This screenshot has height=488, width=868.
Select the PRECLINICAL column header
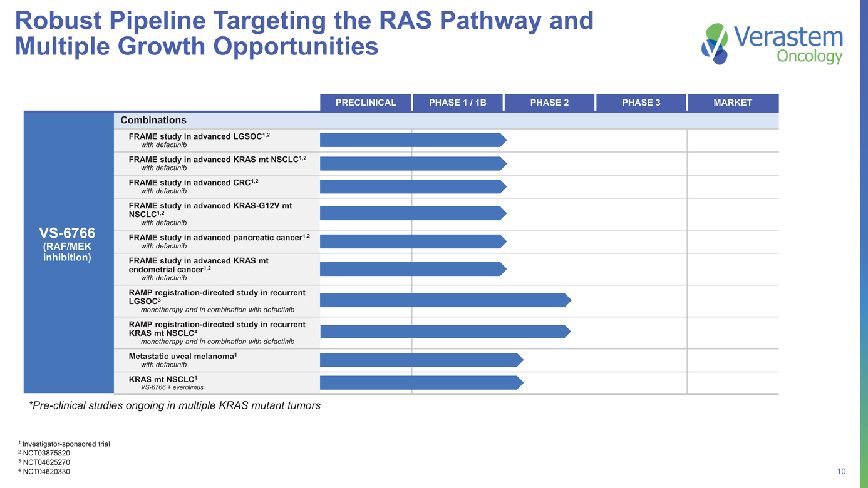tap(366, 103)
